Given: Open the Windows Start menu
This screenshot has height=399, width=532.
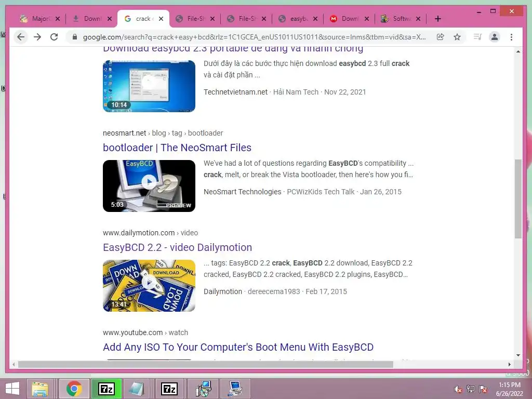Looking at the screenshot, I should (12, 389).
